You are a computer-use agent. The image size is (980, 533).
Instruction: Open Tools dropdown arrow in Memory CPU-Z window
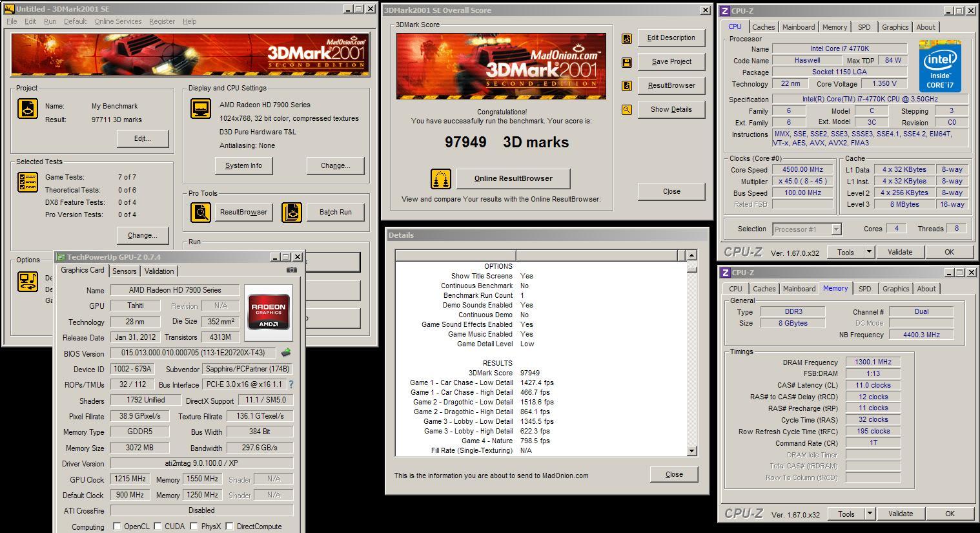[870, 514]
